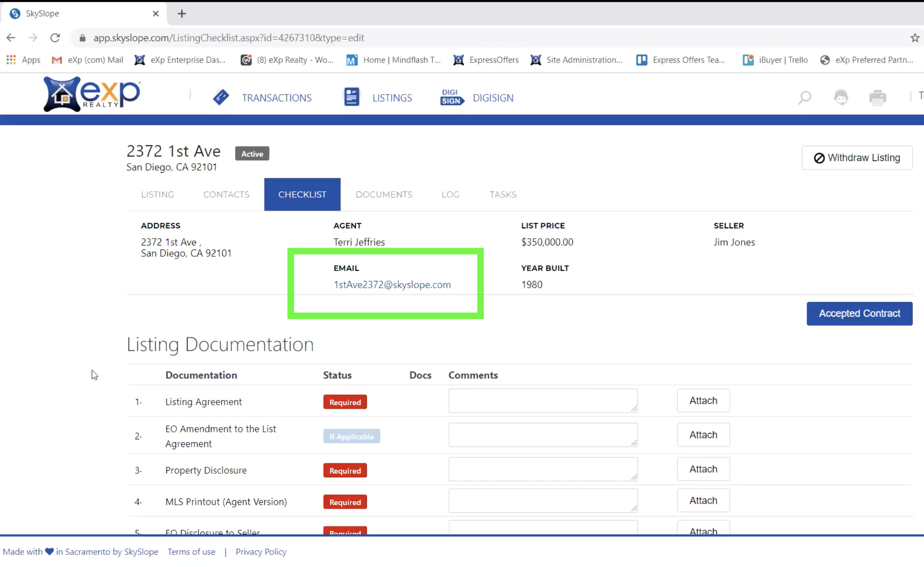Bookmark the page with the star icon
Screen dimensions: 924x567
(915, 38)
